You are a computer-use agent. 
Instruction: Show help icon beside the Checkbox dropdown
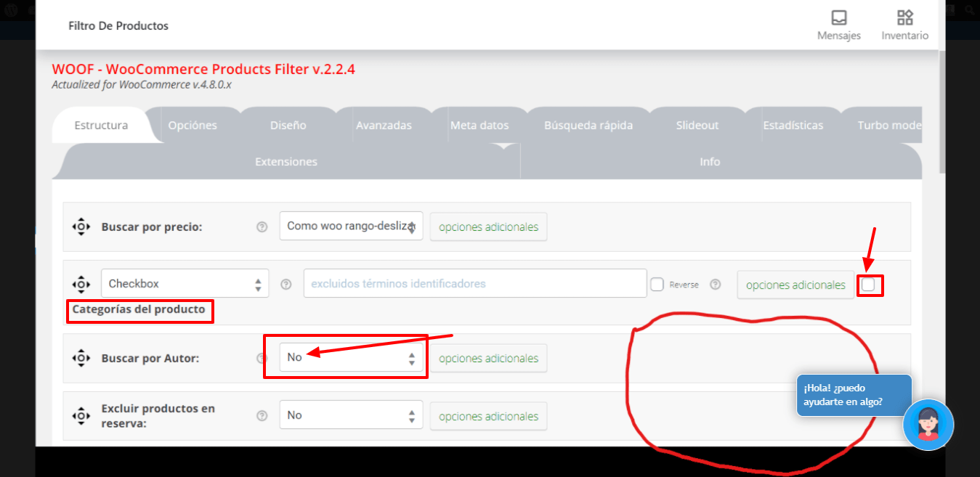[x=286, y=284]
